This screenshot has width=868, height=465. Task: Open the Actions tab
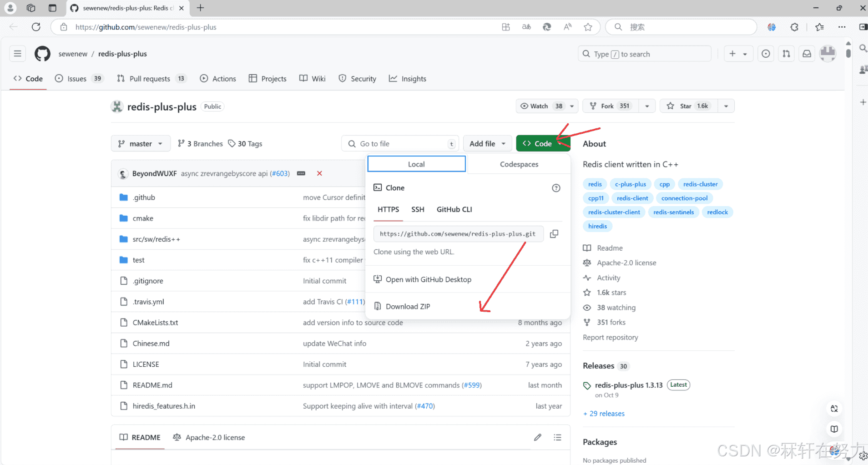coord(218,78)
